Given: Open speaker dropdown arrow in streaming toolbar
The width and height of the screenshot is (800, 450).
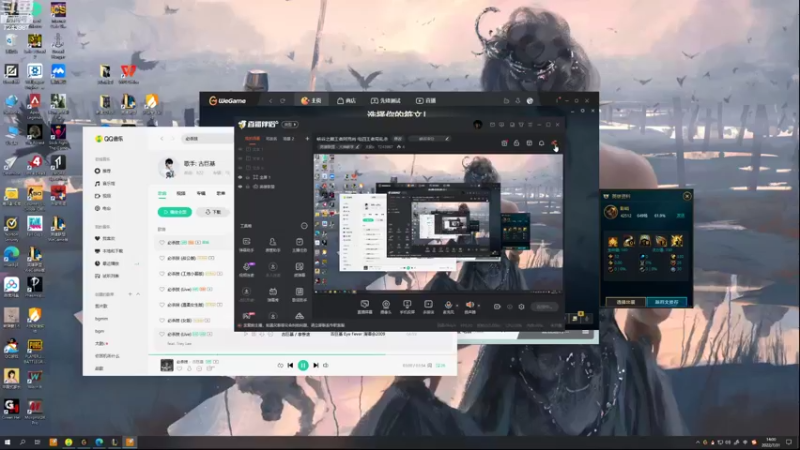Looking at the screenshot, I should 479,306.
